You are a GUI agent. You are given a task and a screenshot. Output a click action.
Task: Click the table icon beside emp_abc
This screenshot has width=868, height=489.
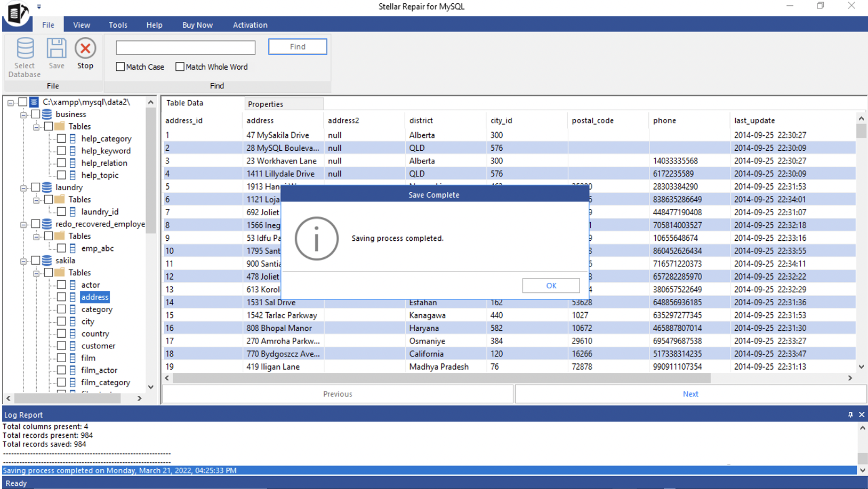[73, 248]
